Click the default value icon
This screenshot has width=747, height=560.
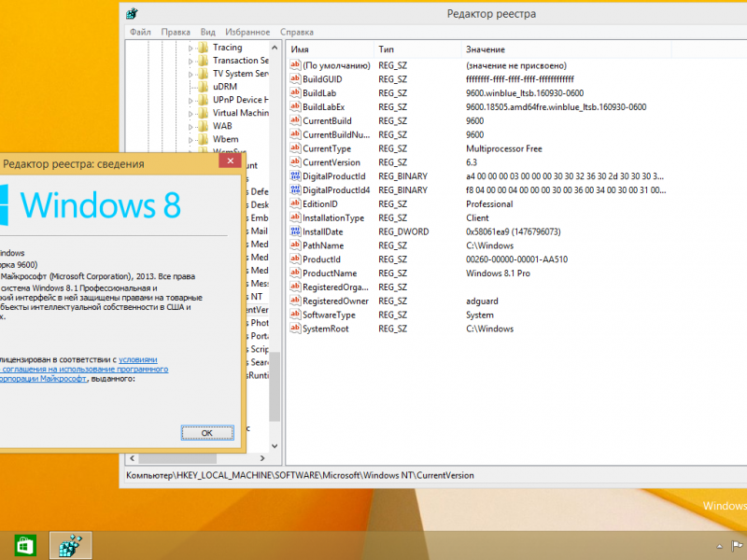(295, 65)
